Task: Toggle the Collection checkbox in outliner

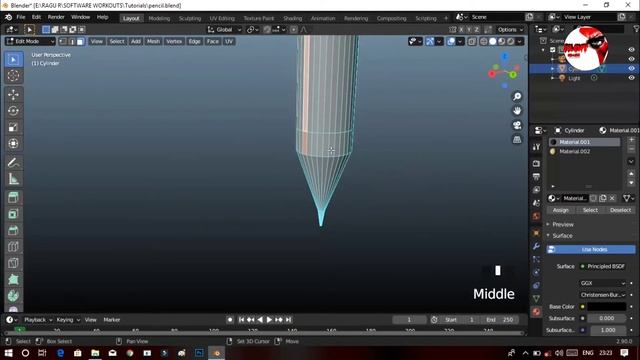Action: [x=553, y=50]
